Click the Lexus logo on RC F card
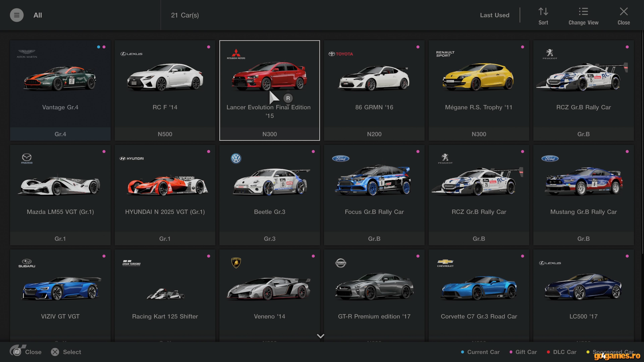This screenshot has height=362, width=644. [x=131, y=54]
